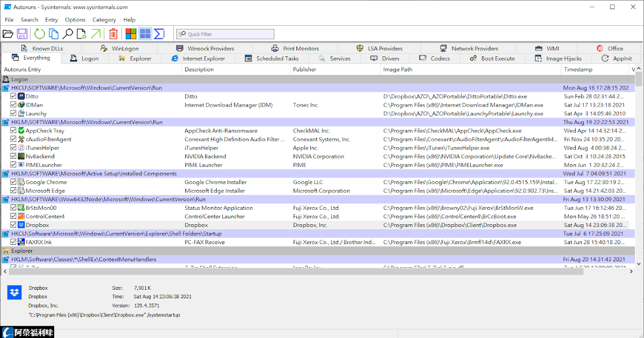Click the NVIDIA Corporation publisher cell
Screen dimensions: 644x338
[318, 156]
